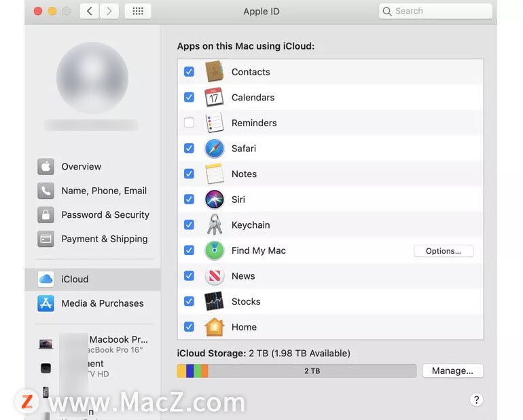The width and height of the screenshot is (523, 420).
Task: Click the orange segment of storage bar
Action: tap(205, 370)
